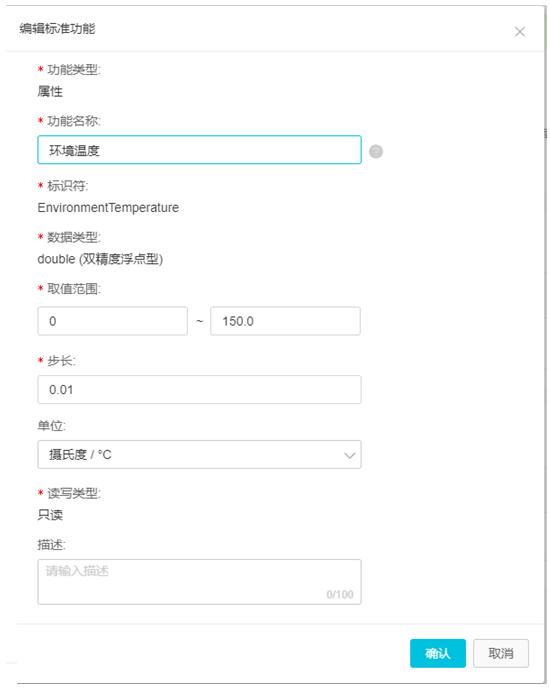Viewport: 550px width, 689px height.
Task: Click the EnvironmentTemperature identifier text
Action: coord(108,207)
